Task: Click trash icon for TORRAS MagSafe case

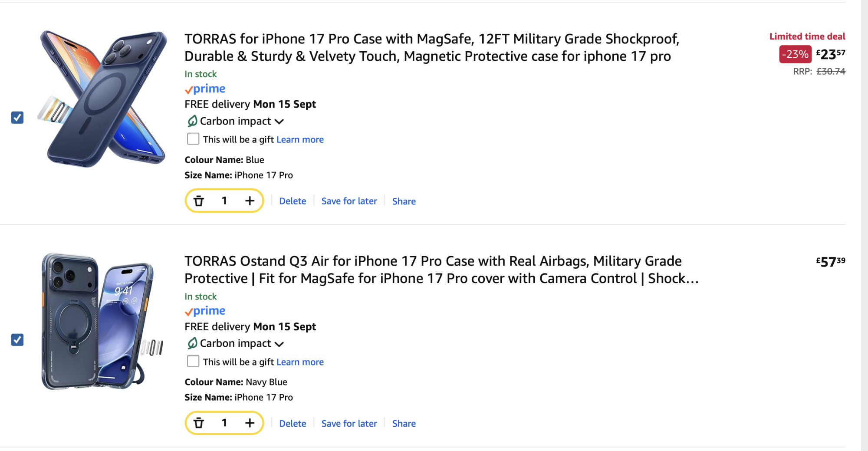Action: pos(199,201)
